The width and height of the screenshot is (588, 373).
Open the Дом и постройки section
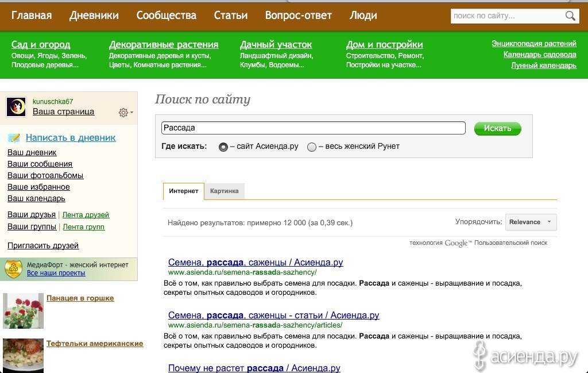pos(384,44)
